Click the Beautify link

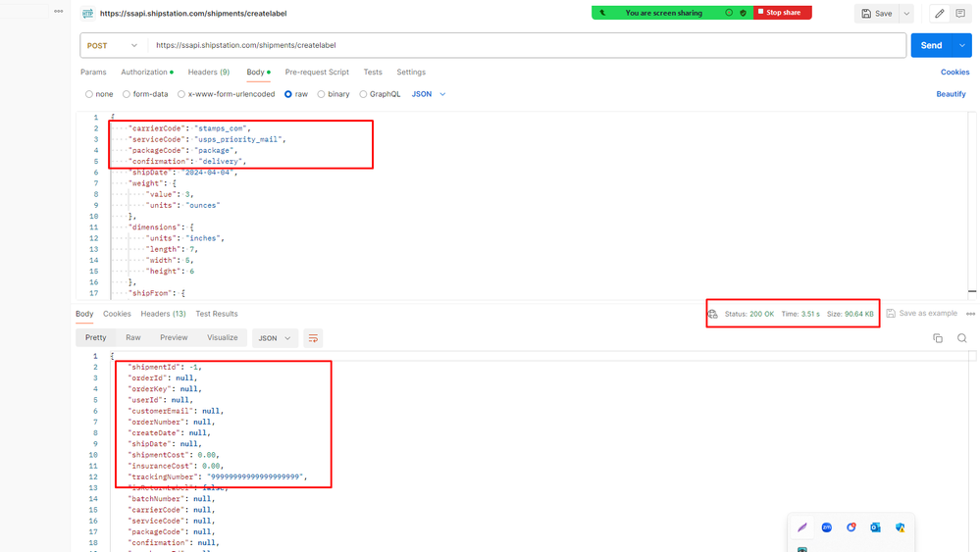tap(951, 94)
